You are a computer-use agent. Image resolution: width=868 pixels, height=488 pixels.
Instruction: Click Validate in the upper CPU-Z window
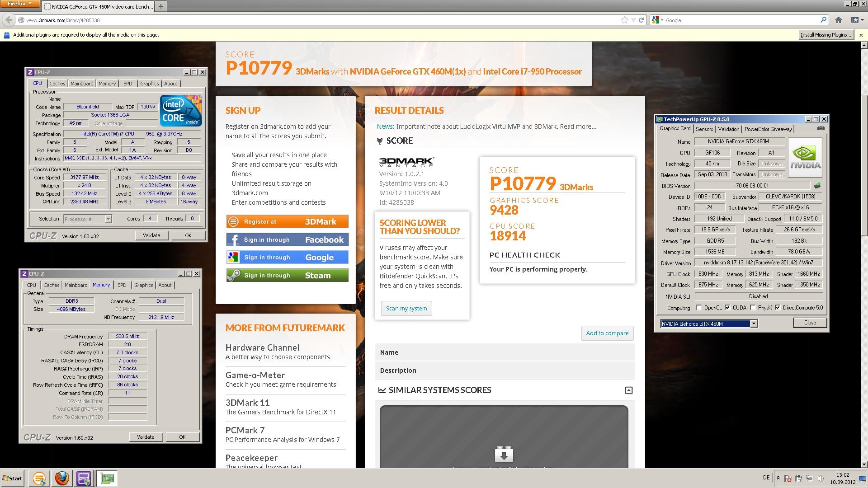click(151, 235)
